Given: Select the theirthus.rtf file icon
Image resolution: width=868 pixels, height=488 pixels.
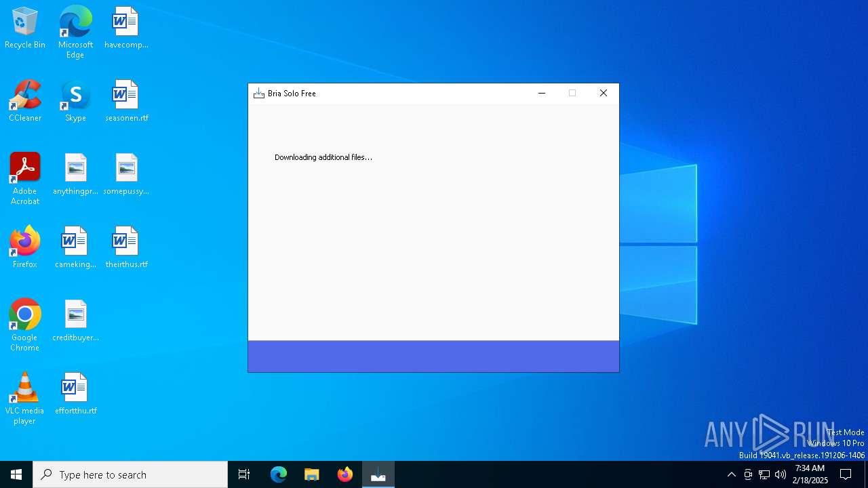Looking at the screenshot, I should click(x=126, y=248).
